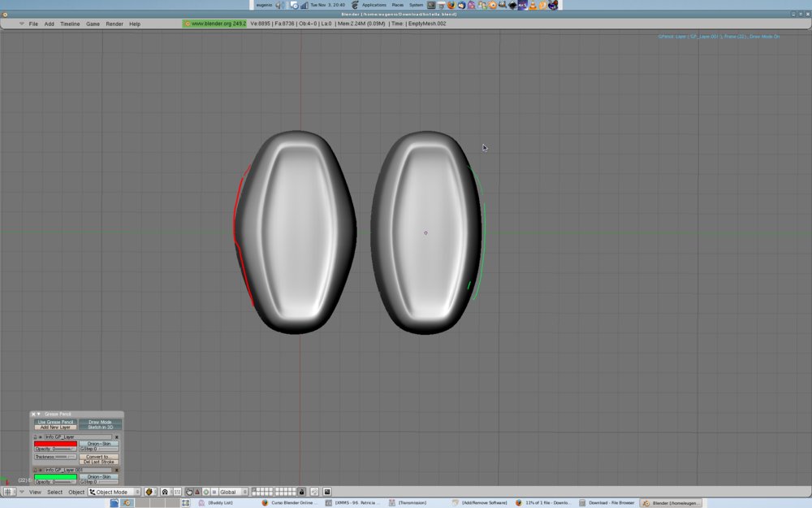Viewport: 812px width, 508px height.
Task: Toggle the visibility dot of GP_Layer
Action: tap(41, 437)
